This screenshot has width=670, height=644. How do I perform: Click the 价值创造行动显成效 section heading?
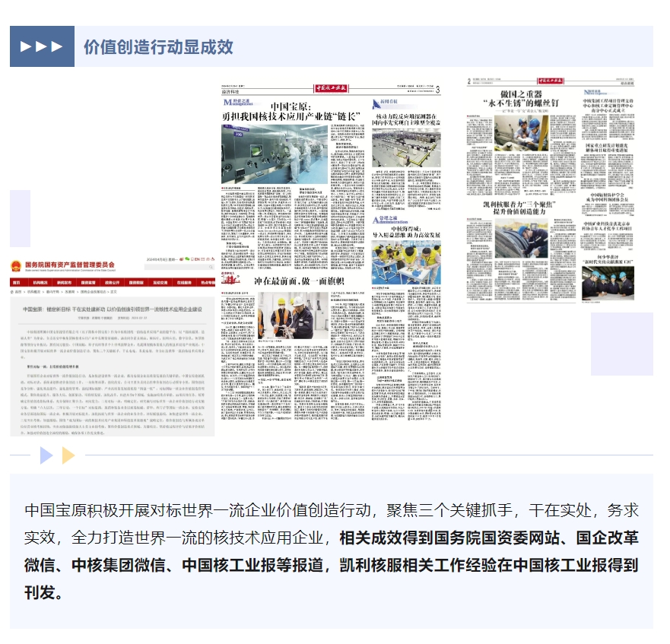[x=158, y=47]
